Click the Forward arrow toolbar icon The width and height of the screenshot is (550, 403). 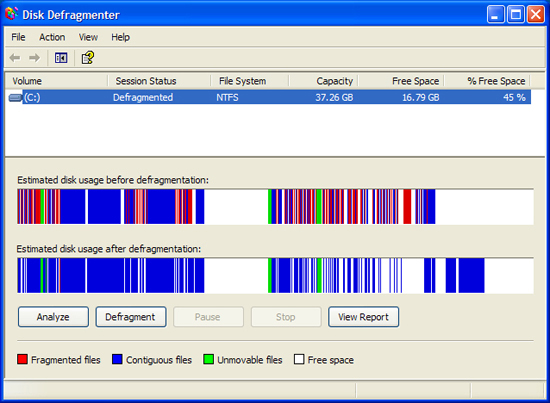click(x=34, y=58)
